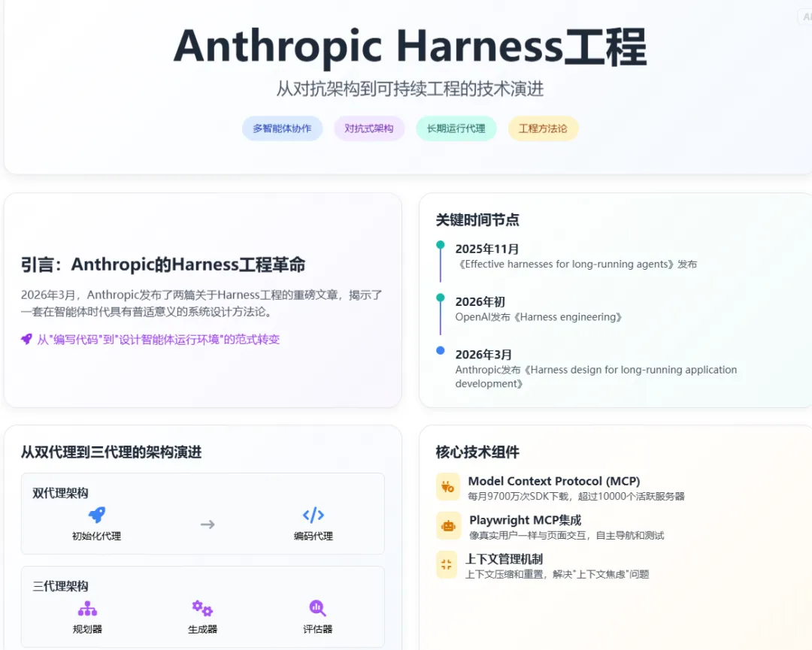Image resolution: width=812 pixels, height=650 pixels.
Task: Click the blue 2026年3月 timeline dot
Action: [440, 350]
